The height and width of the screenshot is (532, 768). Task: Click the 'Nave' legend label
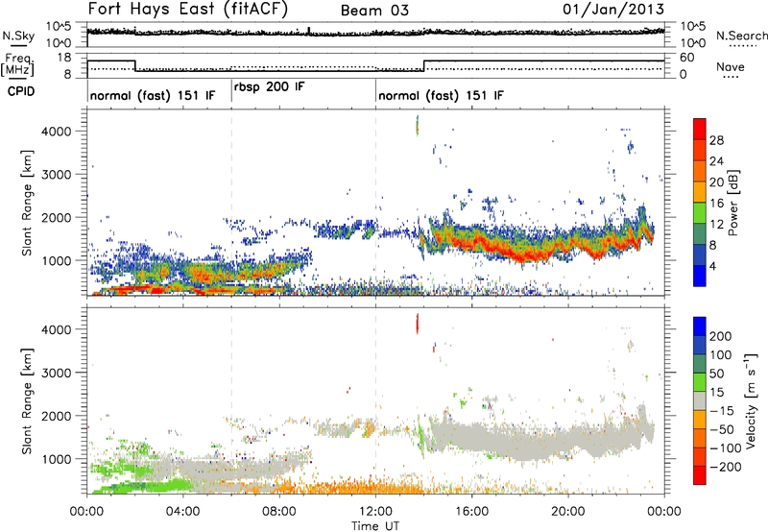pyautogui.click(x=731, y=67)
